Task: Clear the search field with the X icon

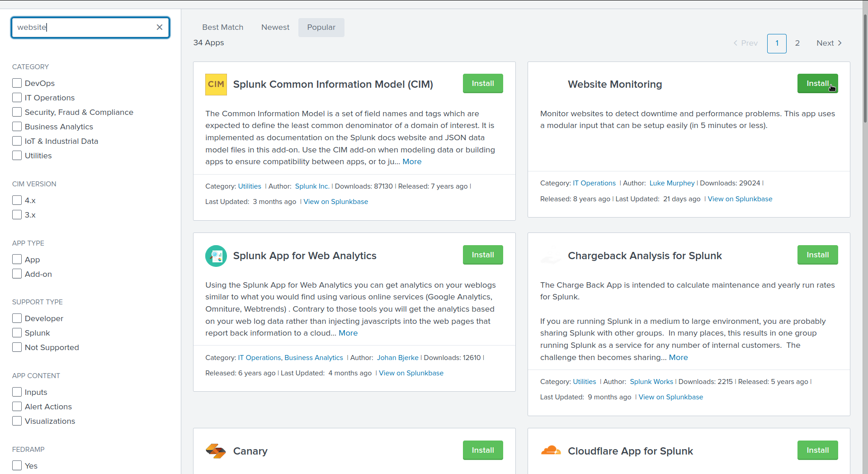Action: click(160, 27)
